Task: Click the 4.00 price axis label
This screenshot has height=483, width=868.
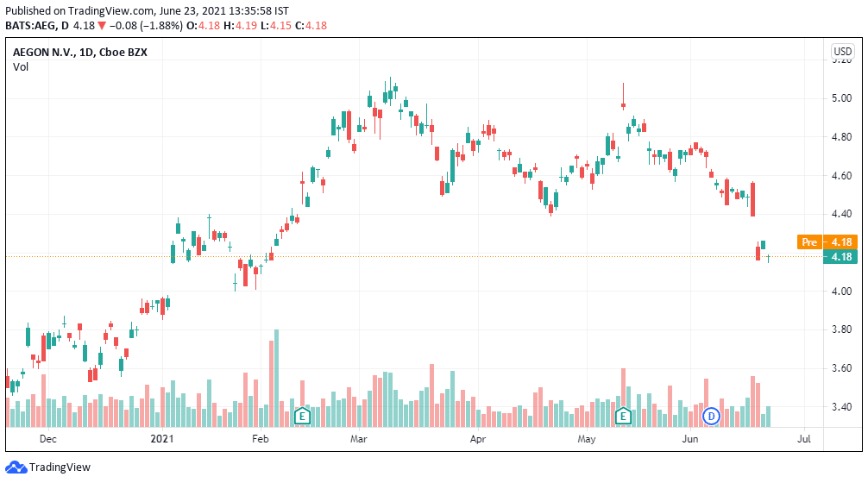Action: (x=841, y=291)
